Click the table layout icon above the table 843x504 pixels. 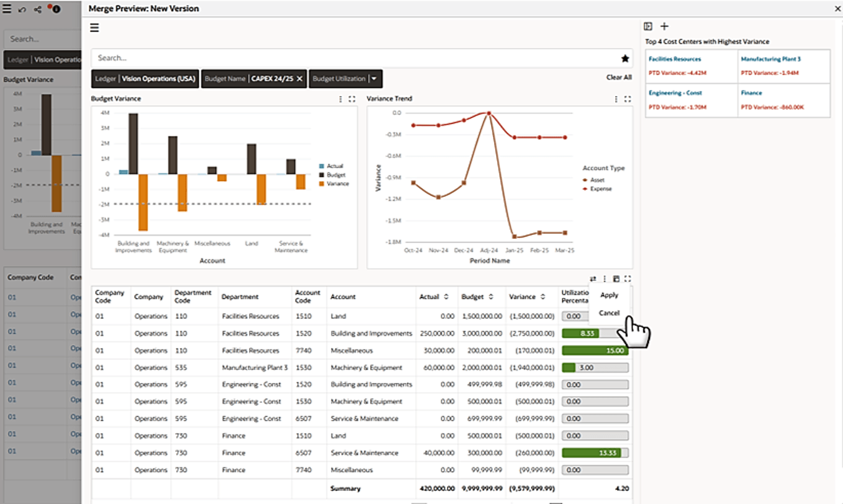(x=616, y=279)
